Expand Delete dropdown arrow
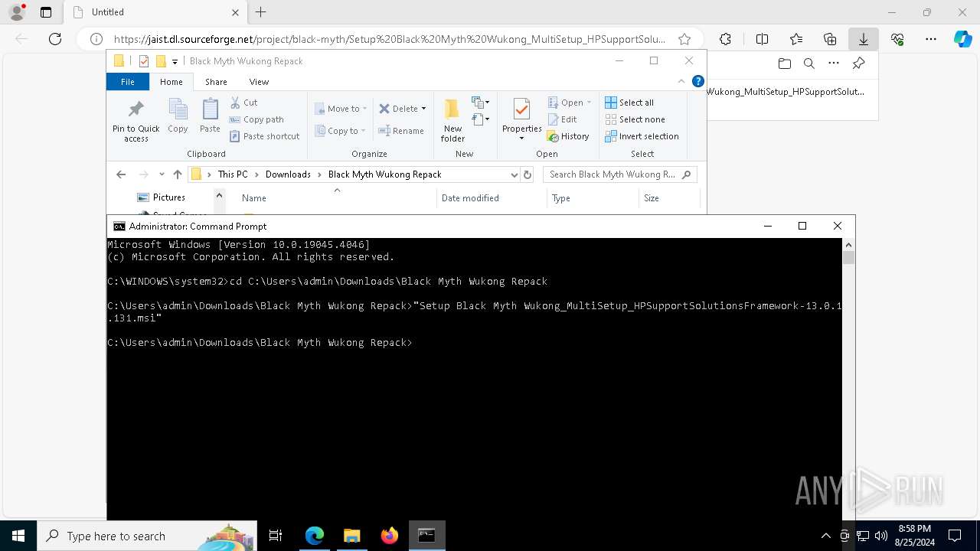The height and width of the screenshot is (551, 980). click(x=423, y=109)
